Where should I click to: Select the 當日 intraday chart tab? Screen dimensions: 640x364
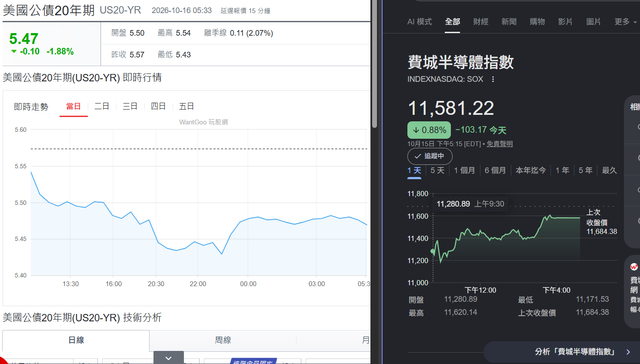73,107
